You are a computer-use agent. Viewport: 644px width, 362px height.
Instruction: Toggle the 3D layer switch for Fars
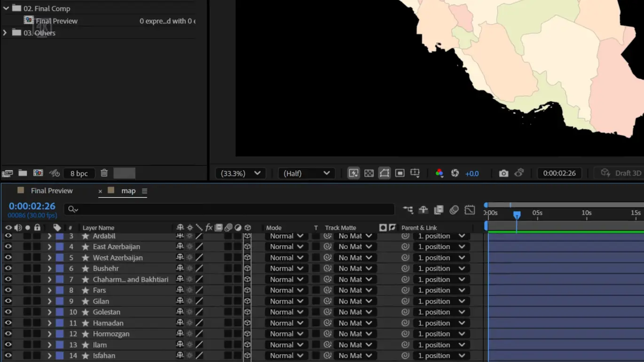(x=247, y=290)
